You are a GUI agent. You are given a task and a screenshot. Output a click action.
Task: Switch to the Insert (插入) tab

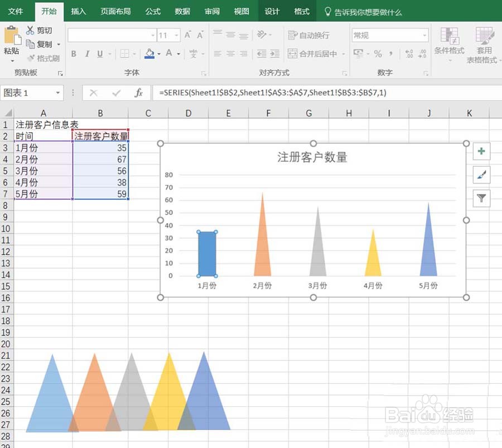point(78,12)
